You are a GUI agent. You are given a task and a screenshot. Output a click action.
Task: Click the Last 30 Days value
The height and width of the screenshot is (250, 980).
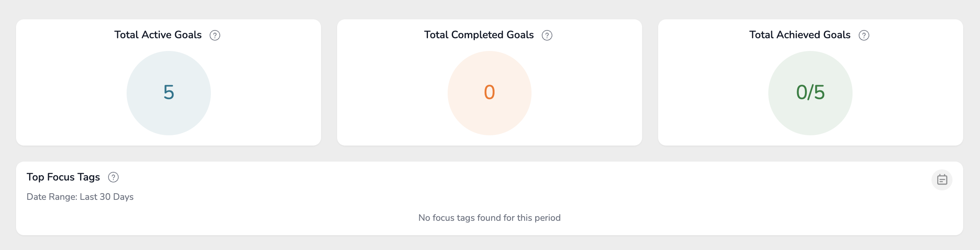click(106, 197)
